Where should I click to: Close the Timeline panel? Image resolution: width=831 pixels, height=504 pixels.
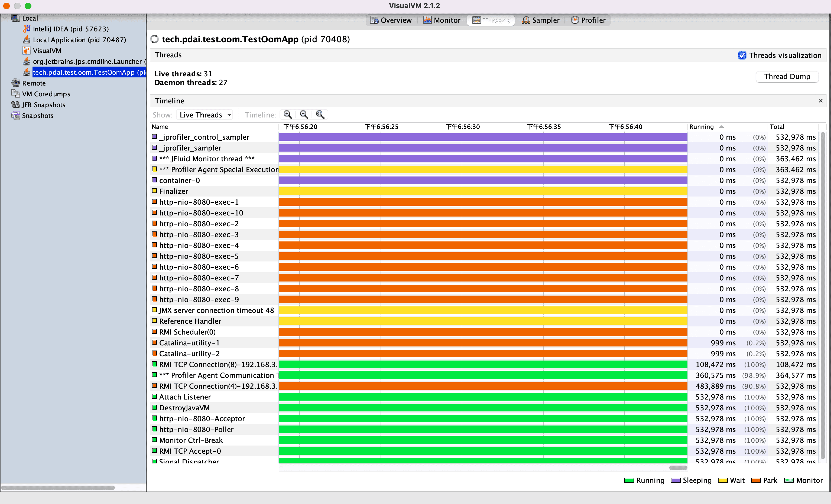pyautogui.click(x=820, y=101)
